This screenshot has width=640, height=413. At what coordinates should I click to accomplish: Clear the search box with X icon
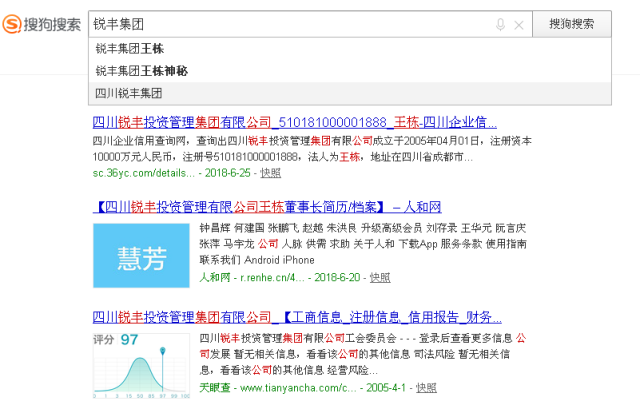click(518, 24)
